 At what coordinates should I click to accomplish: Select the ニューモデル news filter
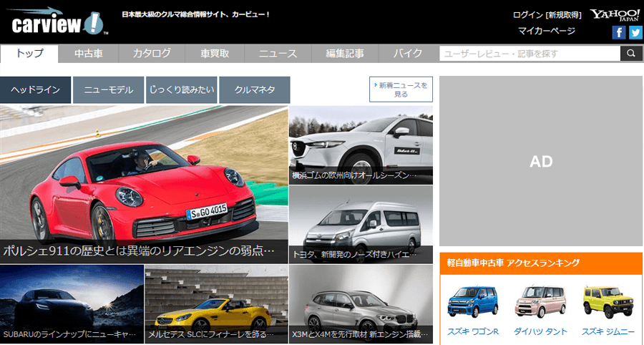109,90
